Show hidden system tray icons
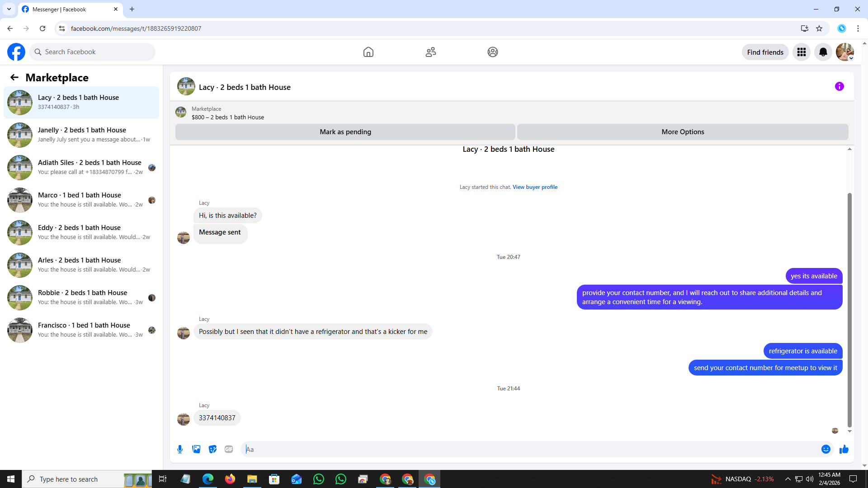 [788, 479]
